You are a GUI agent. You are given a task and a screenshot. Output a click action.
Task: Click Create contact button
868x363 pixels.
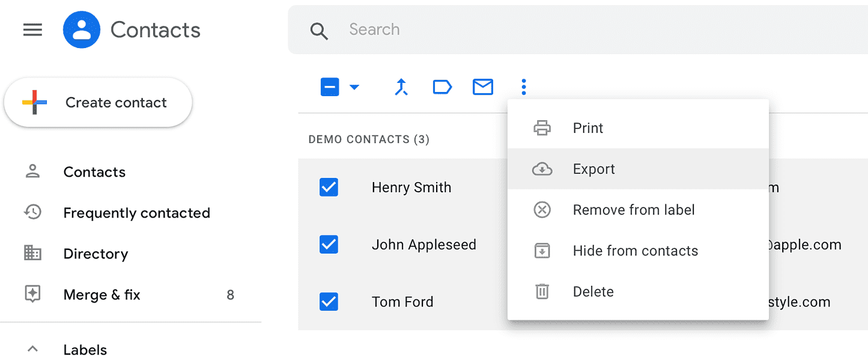(x=98, y=103)
